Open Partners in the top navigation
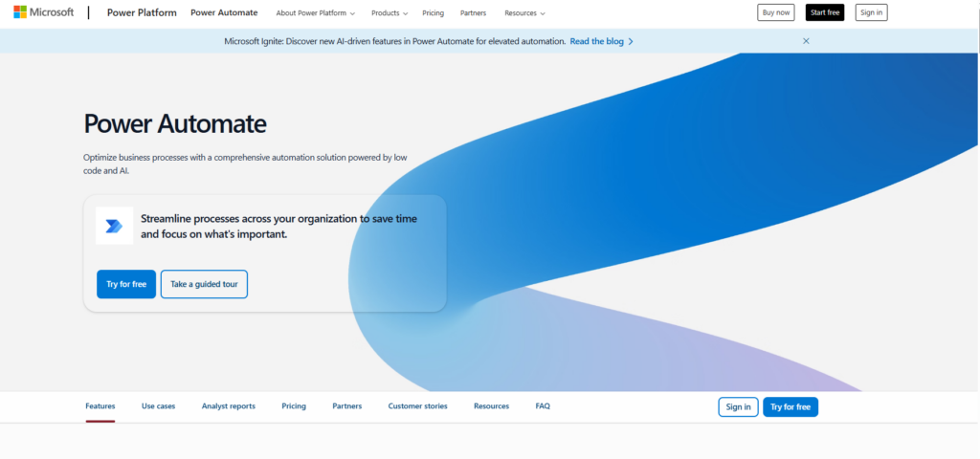The width and height of the screenshot is (980, 459). coord(473,13)
